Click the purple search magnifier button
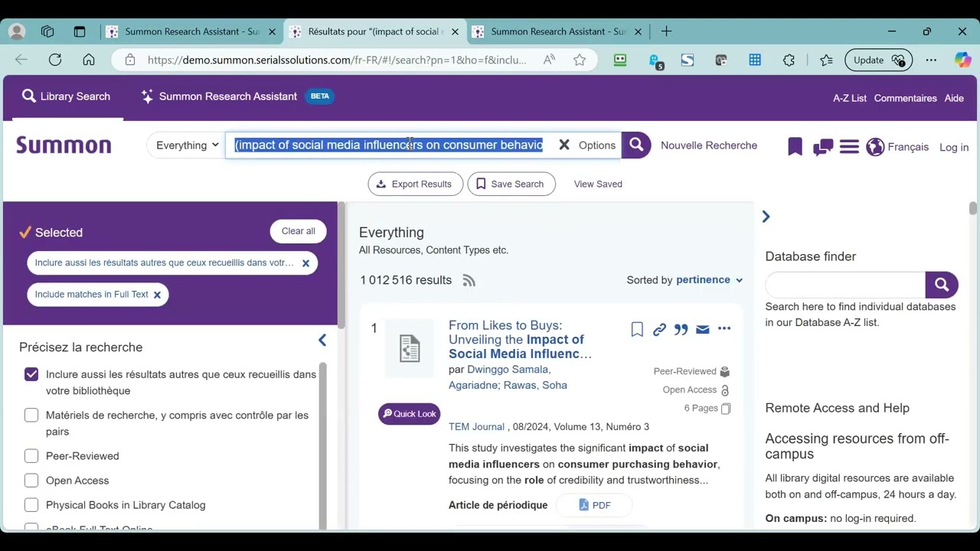The width and height of the screenshot is (980, 551). (635, 145)
